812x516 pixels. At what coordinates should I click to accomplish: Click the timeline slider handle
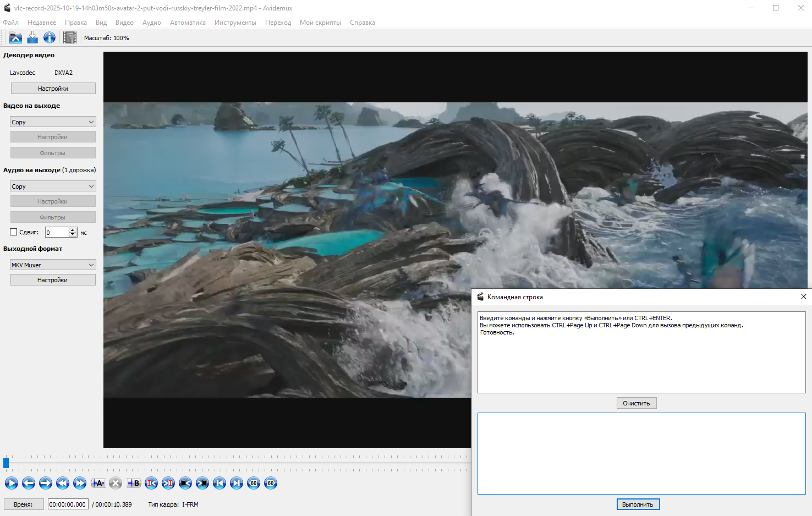click(6, 463)
